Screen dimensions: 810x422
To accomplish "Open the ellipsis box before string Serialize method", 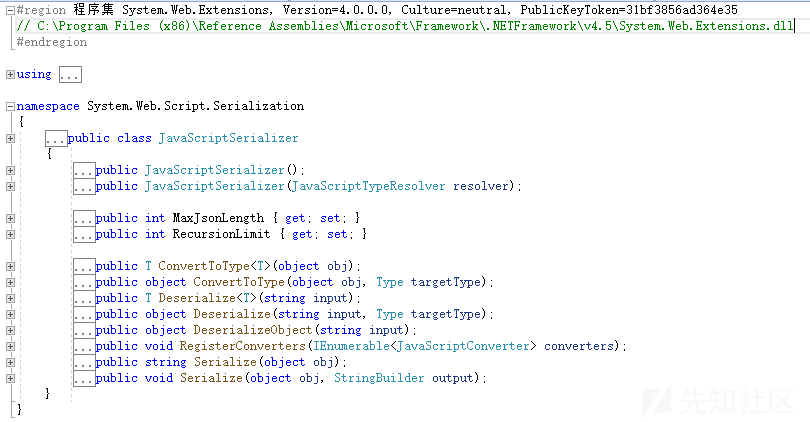I will point(84,363).
